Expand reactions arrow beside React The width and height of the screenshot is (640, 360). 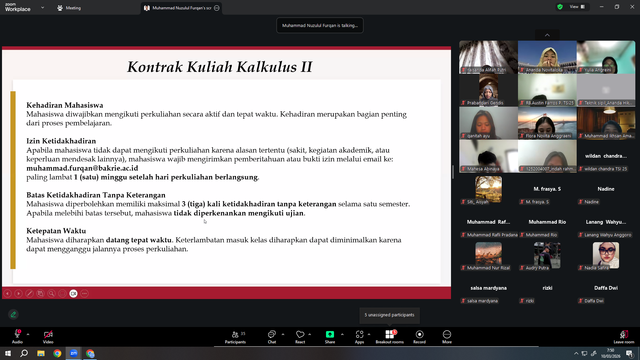tap(310, 334)
